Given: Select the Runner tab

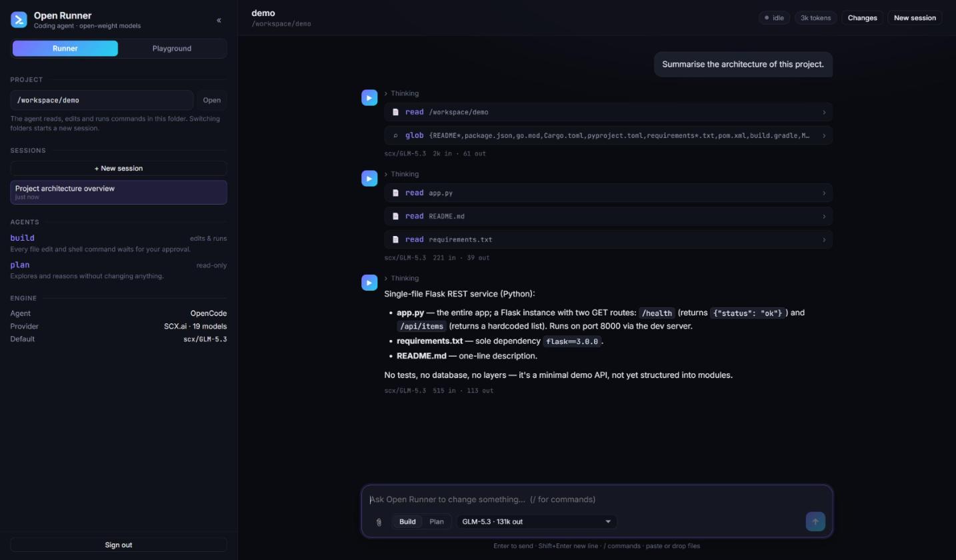Looking at the screenshot, I should pyautogui.click(x=65, y=49).
